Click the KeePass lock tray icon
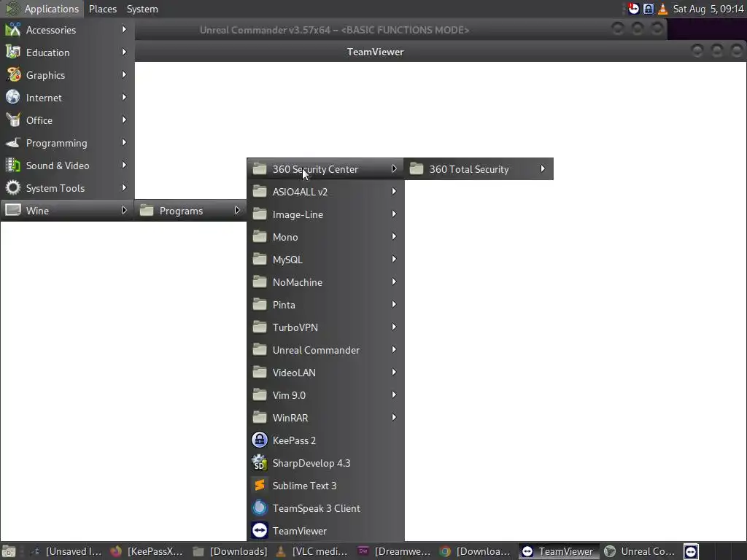This screenshot has width=747, height=560. [649, 9]
